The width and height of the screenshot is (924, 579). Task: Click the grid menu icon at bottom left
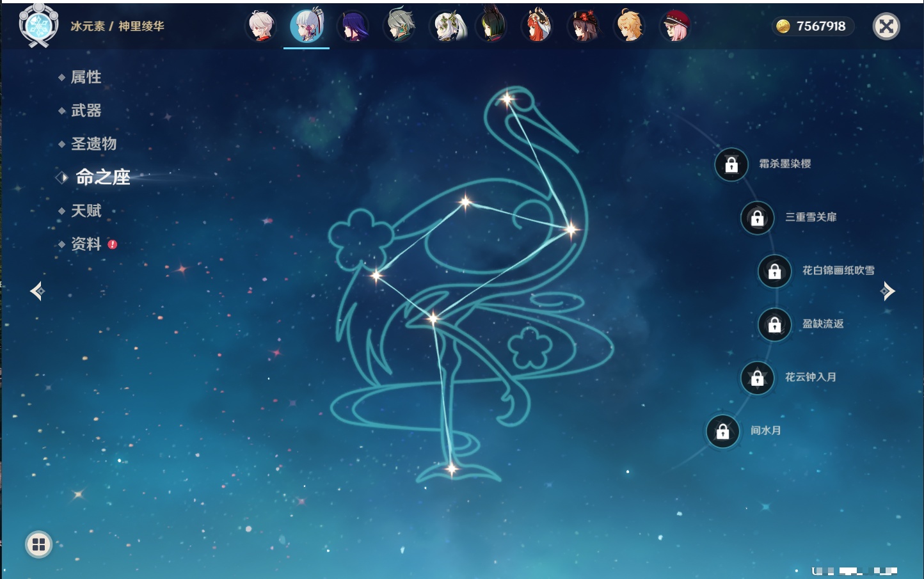(x=38, y=544)
